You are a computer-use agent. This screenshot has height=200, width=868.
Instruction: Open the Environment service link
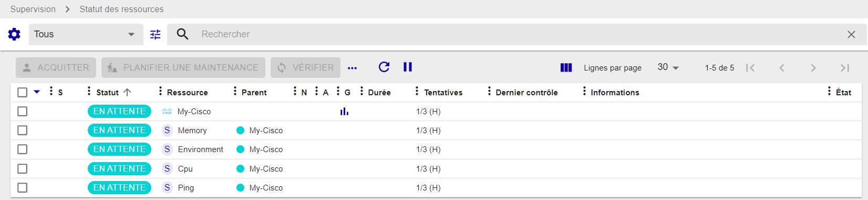click(x=200, y=149)
